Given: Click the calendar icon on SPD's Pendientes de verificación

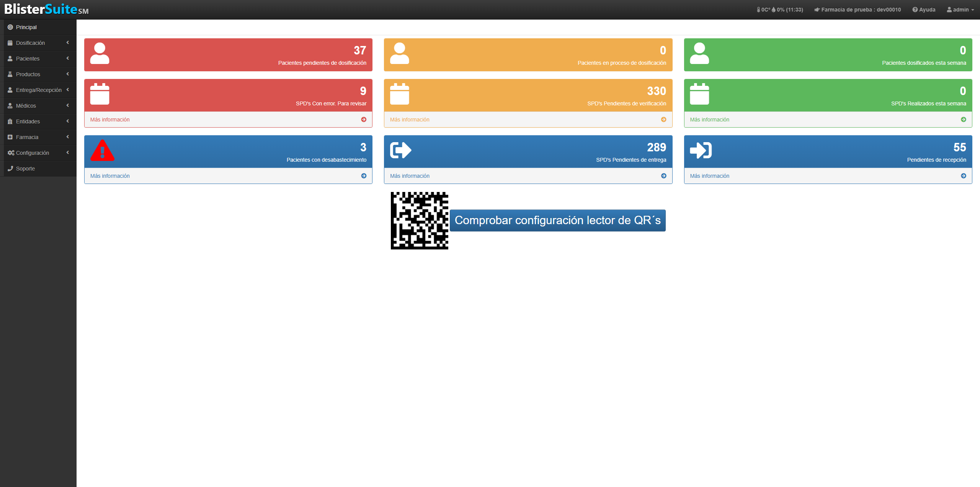Looking at the screenshot, I should 399,94.
